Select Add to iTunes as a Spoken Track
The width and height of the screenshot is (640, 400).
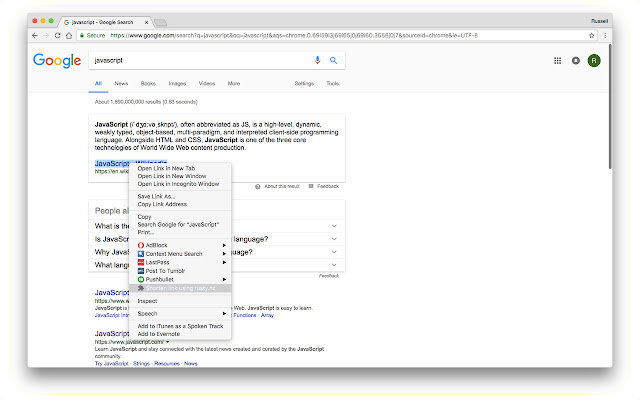tap(180, 326)
